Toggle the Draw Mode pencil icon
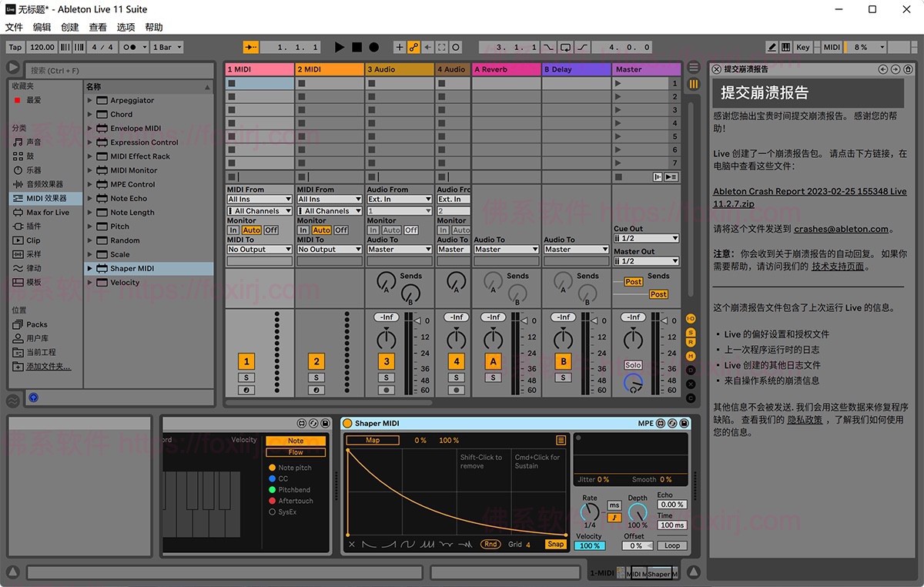924x587 pixels. [772, 47]
